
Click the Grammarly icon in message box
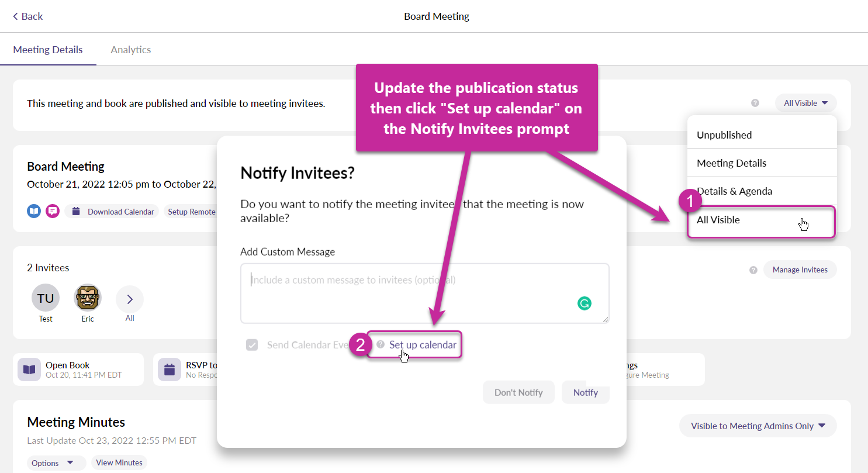tap(584, 303)
